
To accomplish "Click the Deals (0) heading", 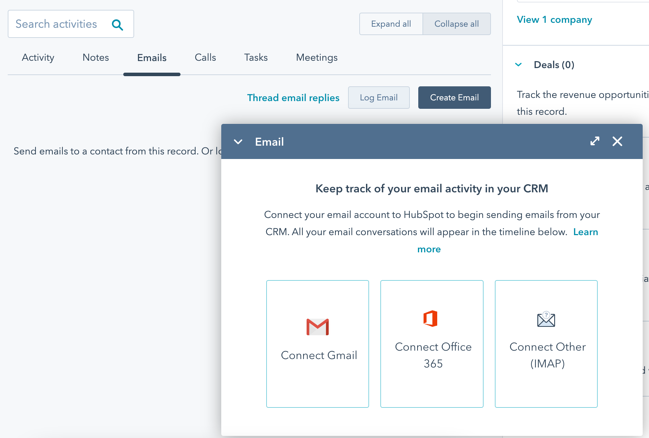I will pyautogui.click(x=554, y=65).
